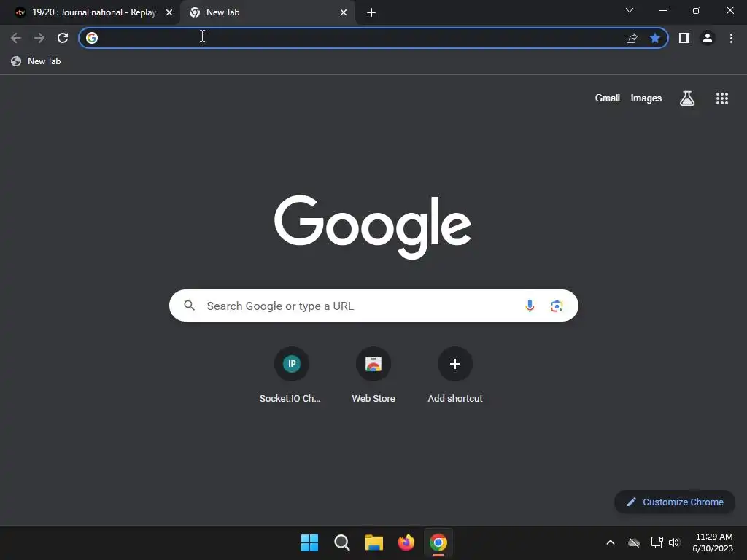The height and width of the screenshot is (560, 747).
Task: Open the Chrome side panel
Action: [x=684, y=38]
